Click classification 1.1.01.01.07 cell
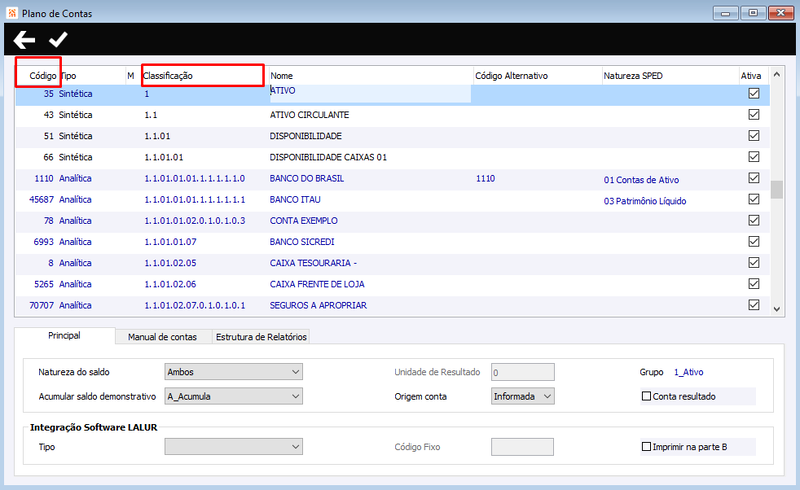The height and width of the screenshot is (490, 800). click(x=170, y=241)
